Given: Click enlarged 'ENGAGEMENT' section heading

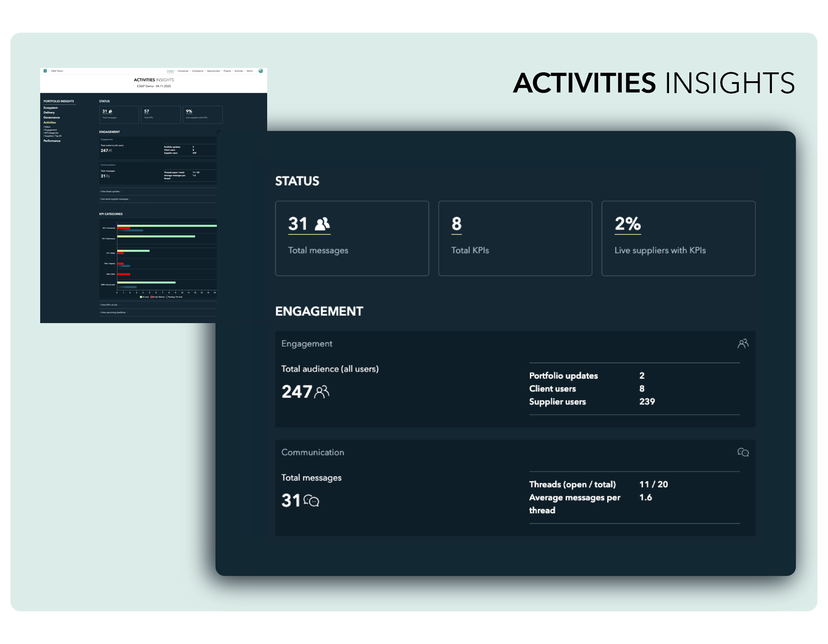Looking at the screenshot, I should 319,311.
